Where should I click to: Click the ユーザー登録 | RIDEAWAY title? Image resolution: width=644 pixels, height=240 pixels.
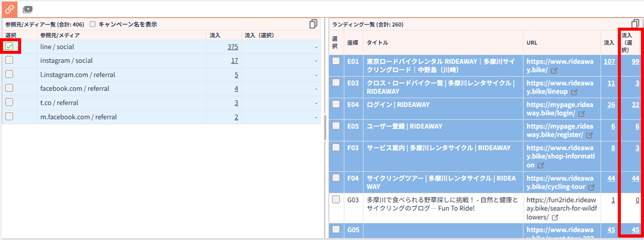point(405,126)
